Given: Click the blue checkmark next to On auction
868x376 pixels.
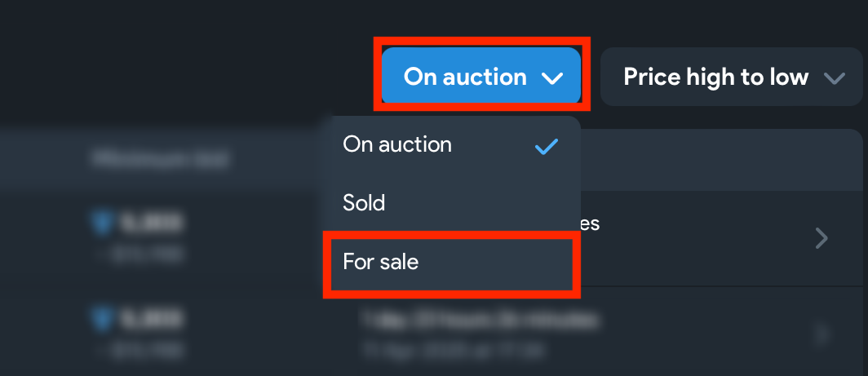Looking at the screenshot, I should click(547, 146).
